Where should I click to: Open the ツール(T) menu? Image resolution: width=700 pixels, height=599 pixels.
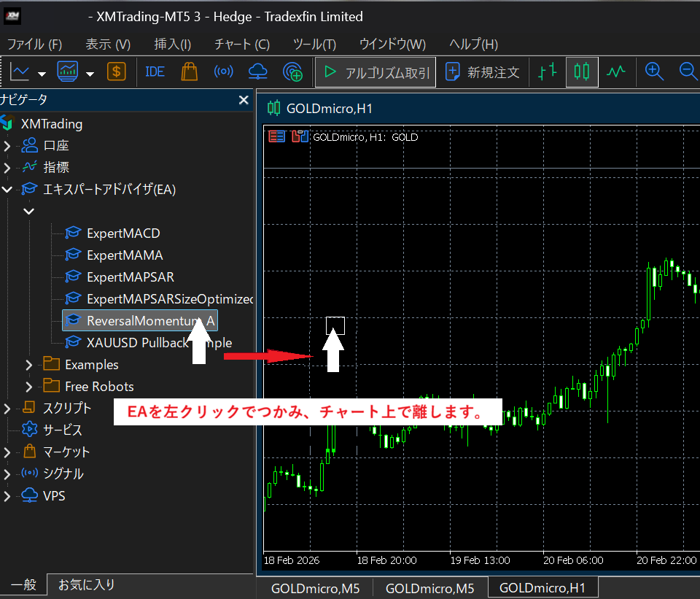(314, 44)
